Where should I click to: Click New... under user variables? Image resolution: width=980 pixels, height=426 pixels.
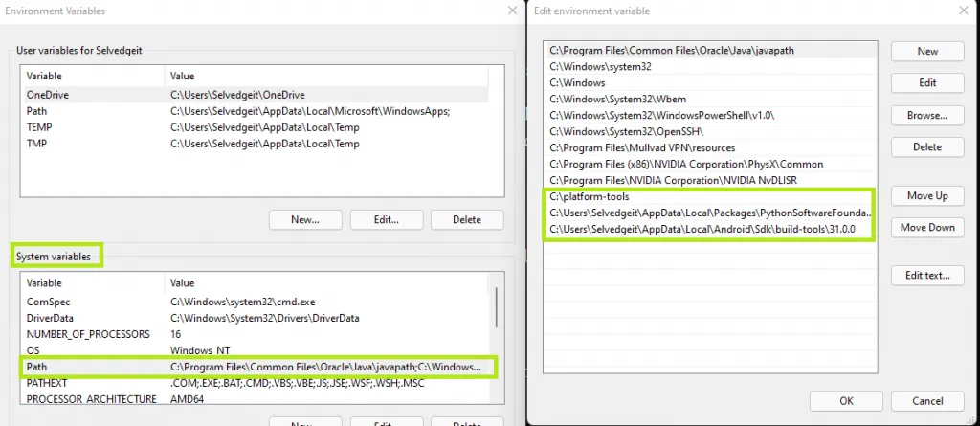click(304, 220)
